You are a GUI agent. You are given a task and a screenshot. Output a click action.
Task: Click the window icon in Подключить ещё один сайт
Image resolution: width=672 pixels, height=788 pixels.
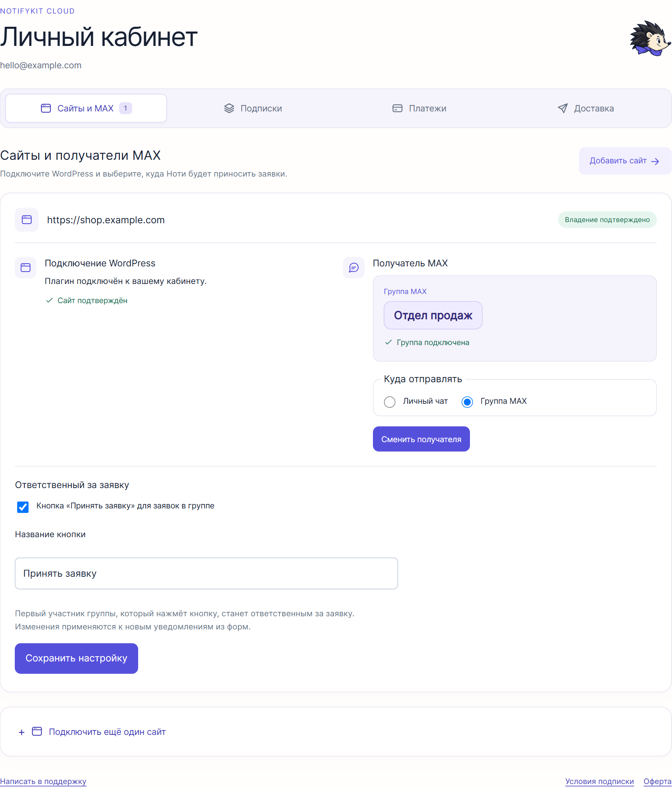37,731
